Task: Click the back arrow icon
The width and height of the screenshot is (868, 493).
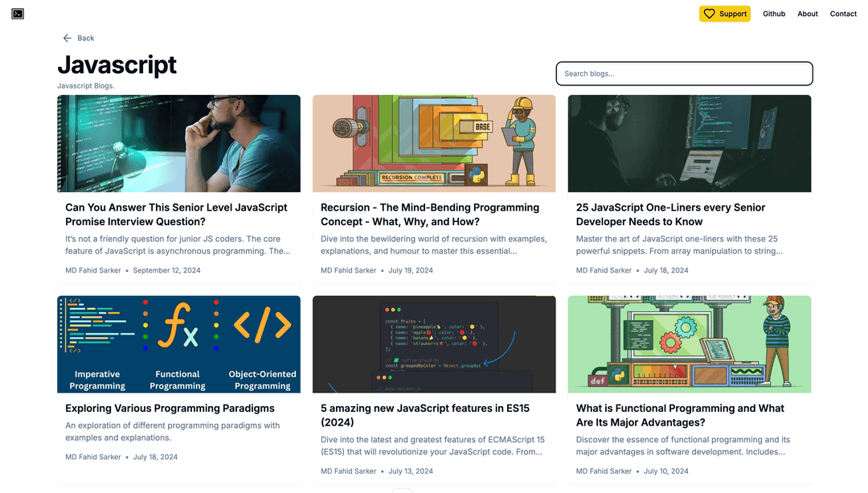Action: (68, 38)
